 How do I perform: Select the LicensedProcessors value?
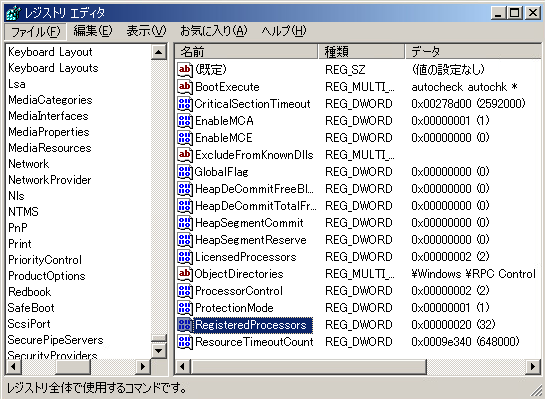point(245,257)
